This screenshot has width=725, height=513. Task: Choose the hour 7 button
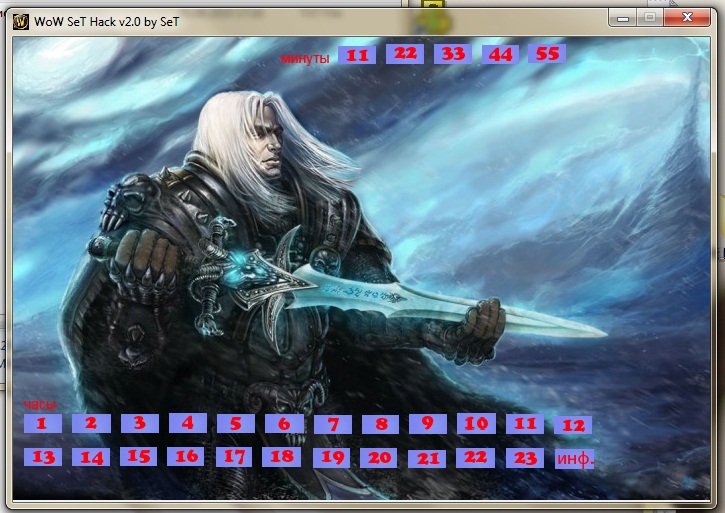click(x=332, y=424)
